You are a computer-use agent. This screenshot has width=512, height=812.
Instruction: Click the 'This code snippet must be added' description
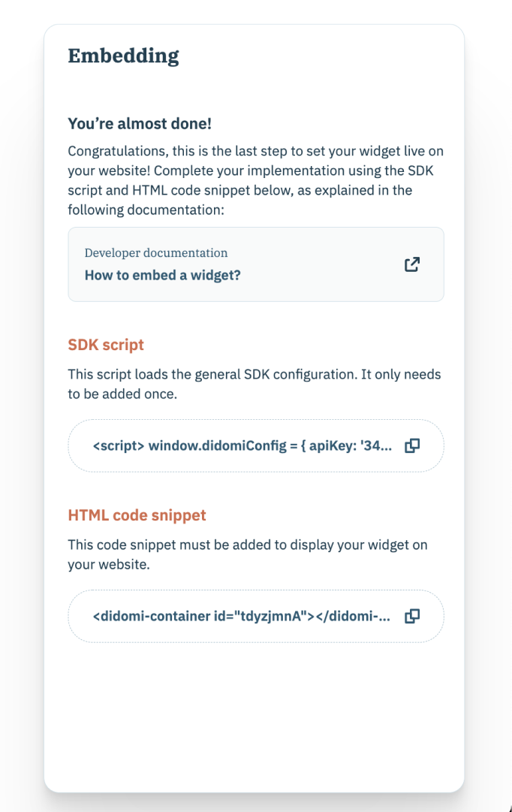tap(248, 554)
